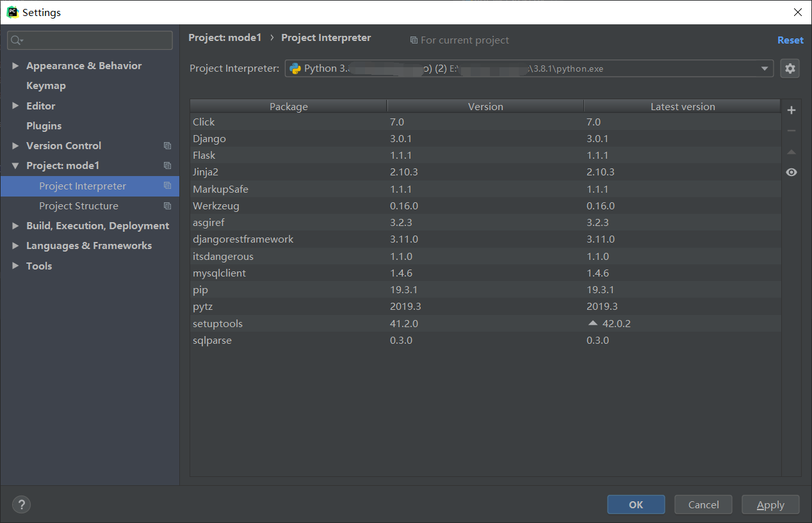This screenshot has width=812, height=523.
Task: Expand Build, Execution, Deployment section
Action: click(16, 226)
